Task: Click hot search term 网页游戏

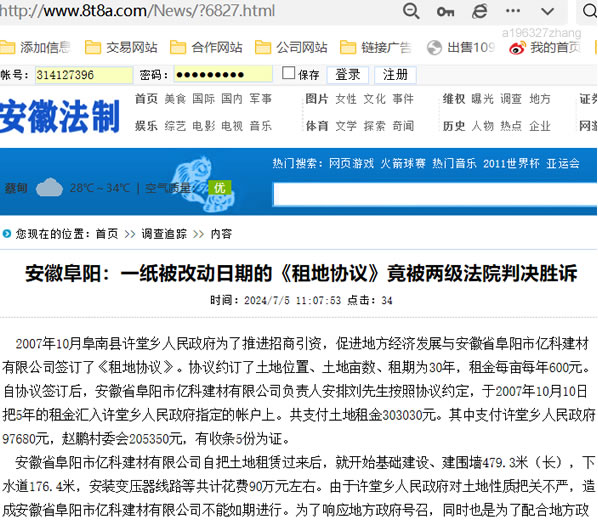Action: pyautogui.click(x=352, y=163)
